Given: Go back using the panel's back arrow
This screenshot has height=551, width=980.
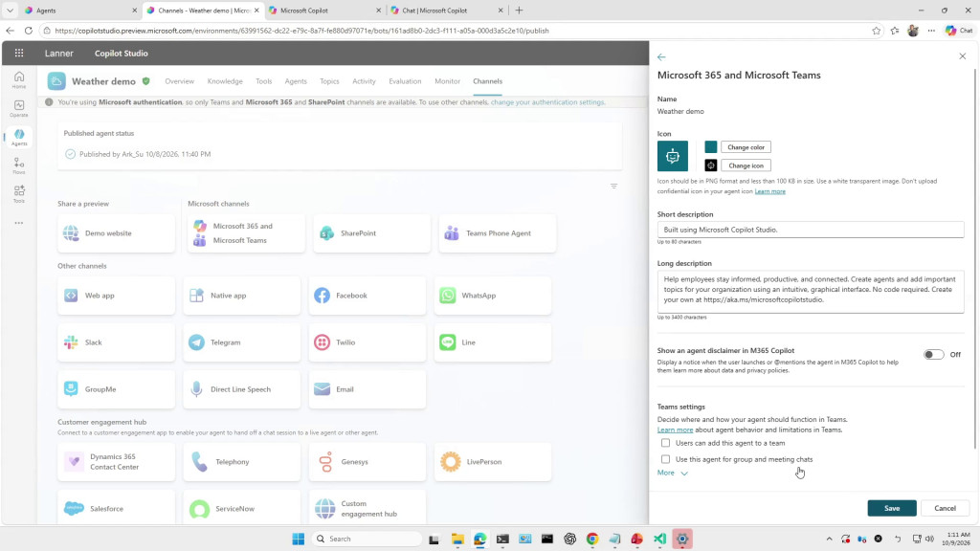Looking at the screenshot, I should pos(661,56).
